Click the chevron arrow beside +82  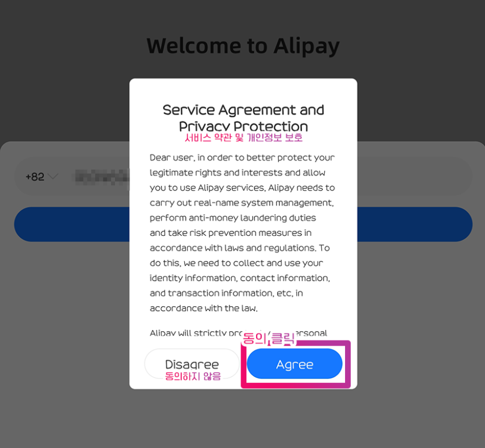coord(53,177)
